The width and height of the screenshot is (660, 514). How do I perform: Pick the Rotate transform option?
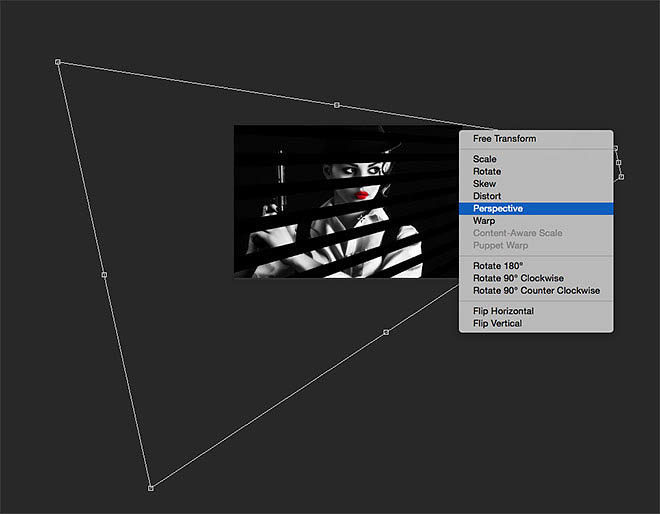[487, 172]
